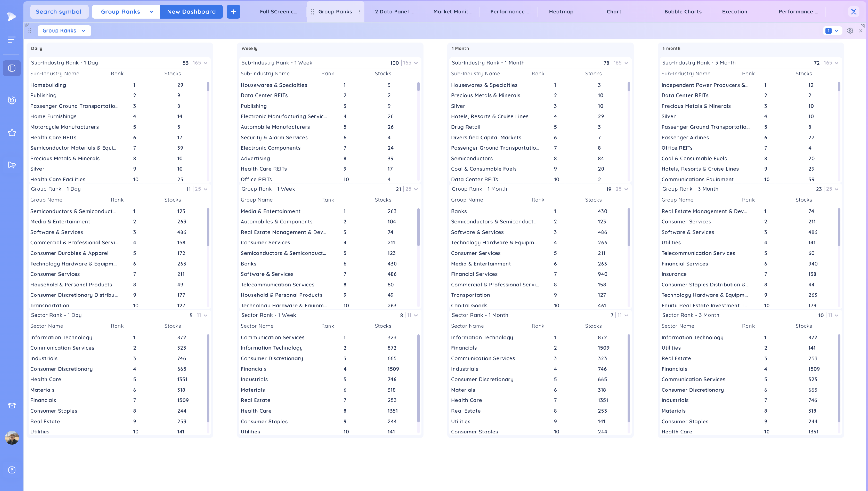This screenshot has height=491, width=868.
Task: Click the hamburger menu lines icon in sidebar
Action: [x=12, y=40]
